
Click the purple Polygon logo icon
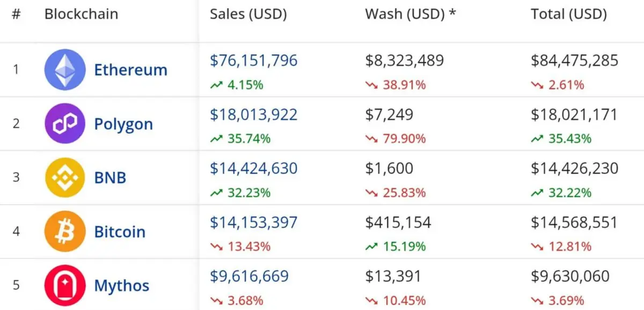coord(65,124)
